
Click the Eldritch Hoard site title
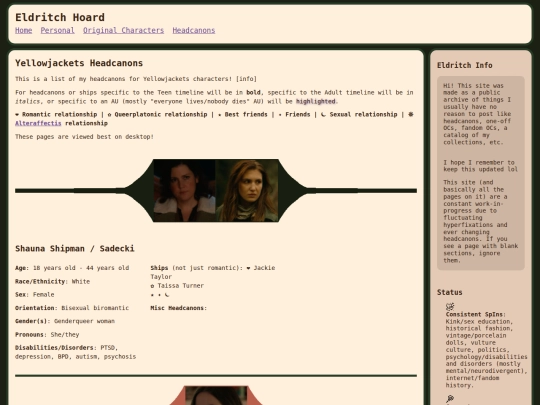click(60, 17)
